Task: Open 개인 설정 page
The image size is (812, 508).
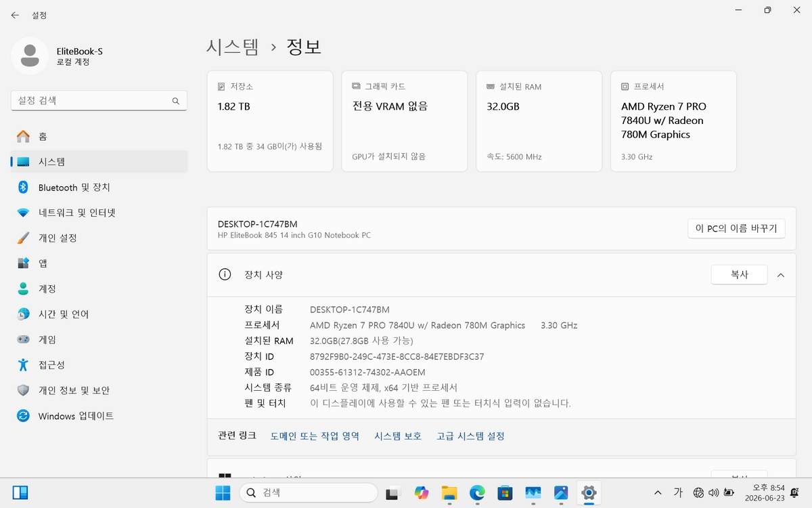Action: pos(99,238)
